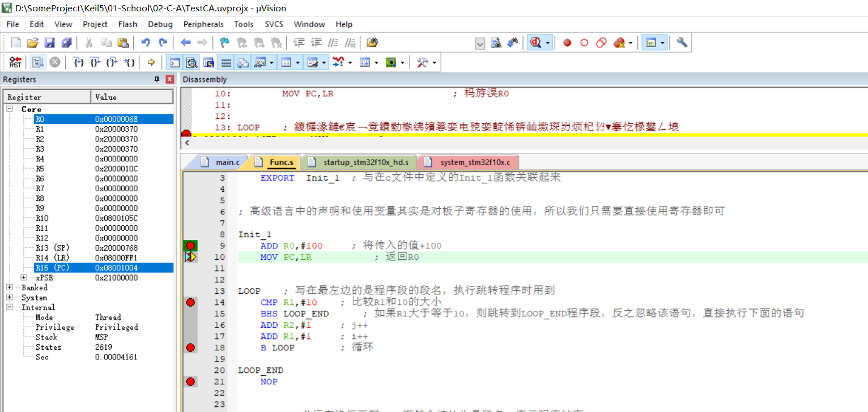The height and width of the screenshot is (412, 868).
Task: Open the File menu
Action: (x=12, y=24)
